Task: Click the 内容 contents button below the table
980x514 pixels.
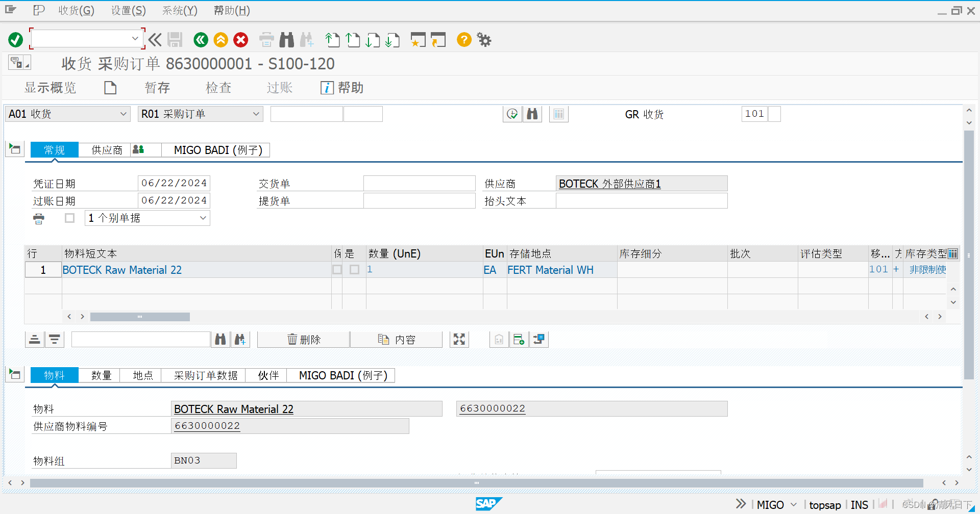Action: tap(397, 340)
